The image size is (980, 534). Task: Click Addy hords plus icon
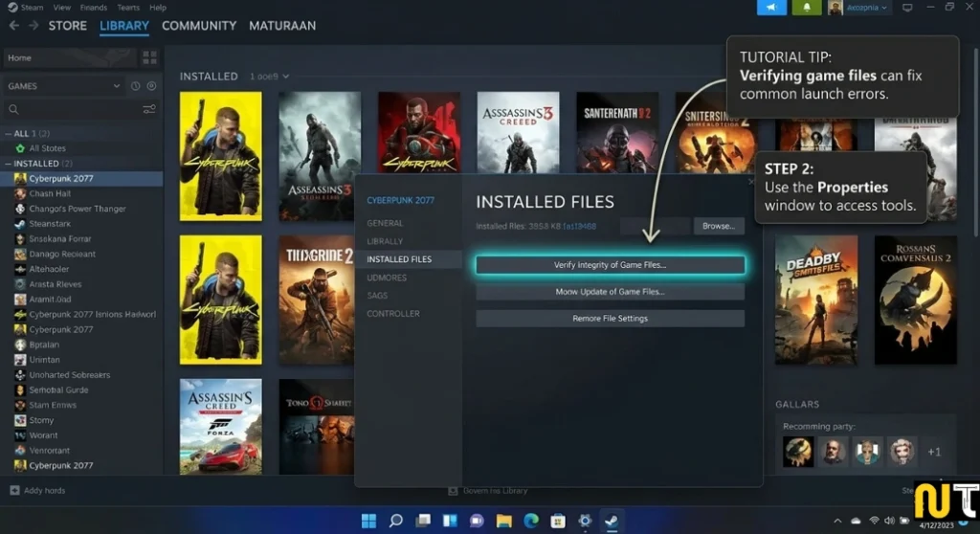[14, 491]
